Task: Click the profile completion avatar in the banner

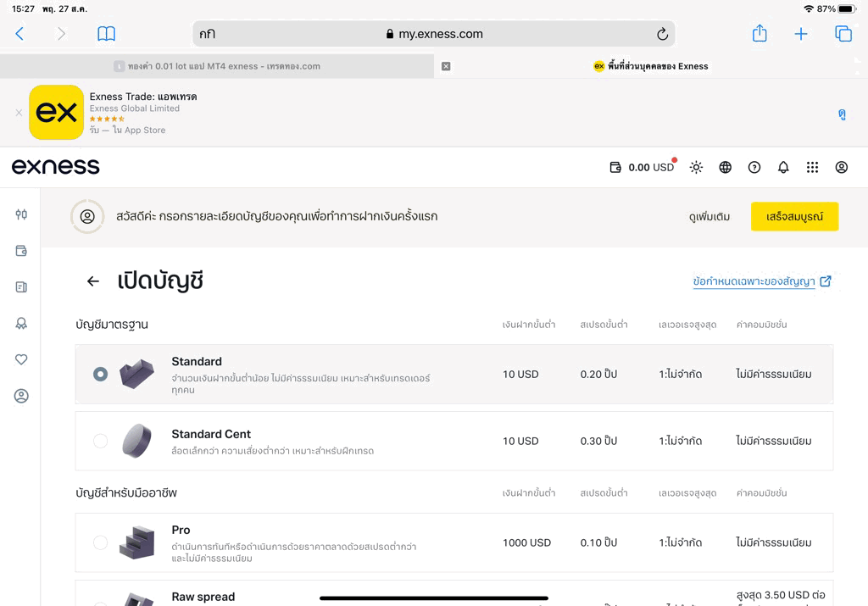Action: pos(87,216)
